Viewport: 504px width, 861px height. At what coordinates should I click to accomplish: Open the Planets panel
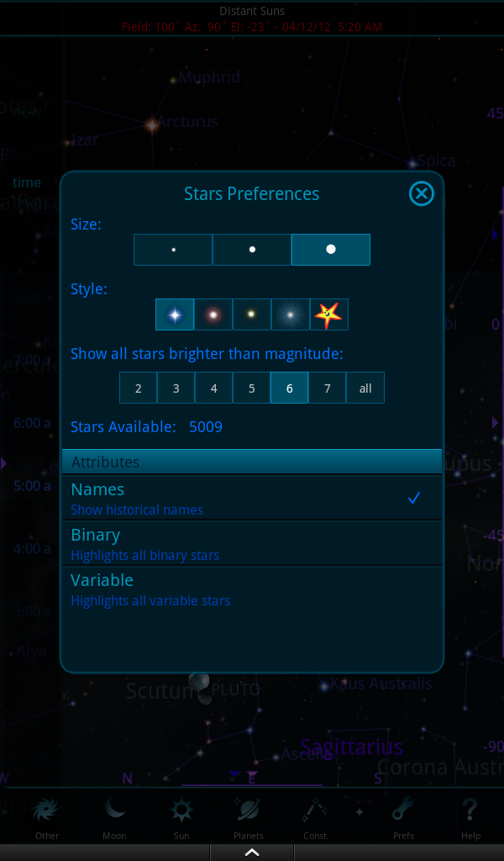click(249, 816)
